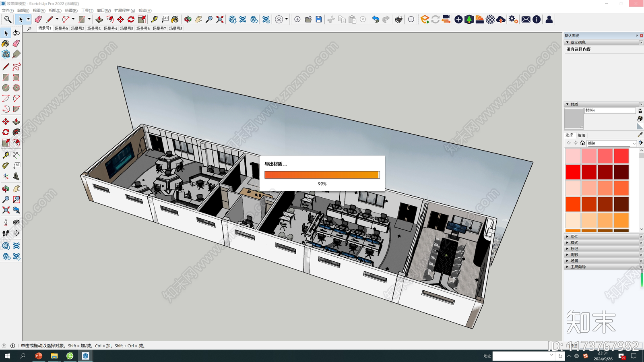Image resolution: width=644 pixels, height=362 pixels.
Task: Select the 选择 materials tab
Action: [x=569, y=135]
